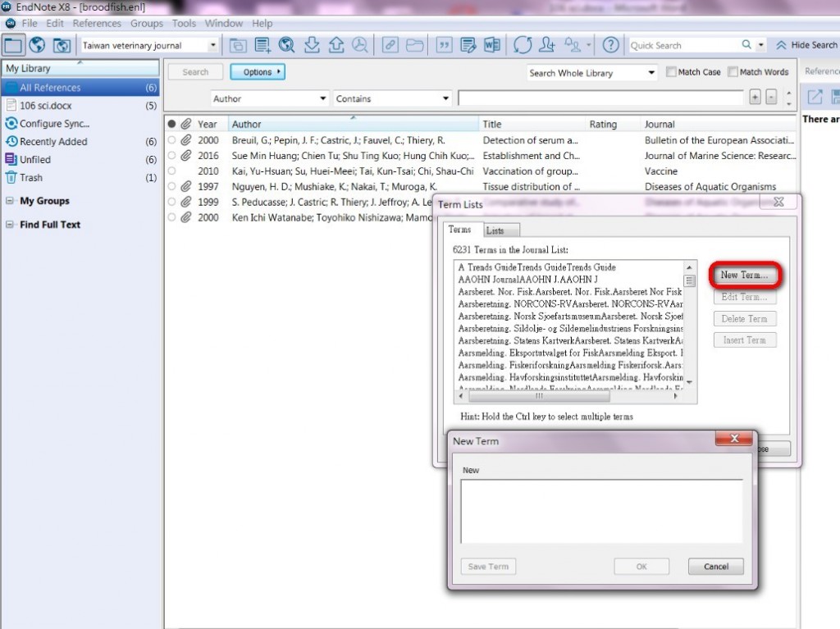840x629 pixels.
Task: Select the Terms tab in Term Lists
Action: [459, 230]
